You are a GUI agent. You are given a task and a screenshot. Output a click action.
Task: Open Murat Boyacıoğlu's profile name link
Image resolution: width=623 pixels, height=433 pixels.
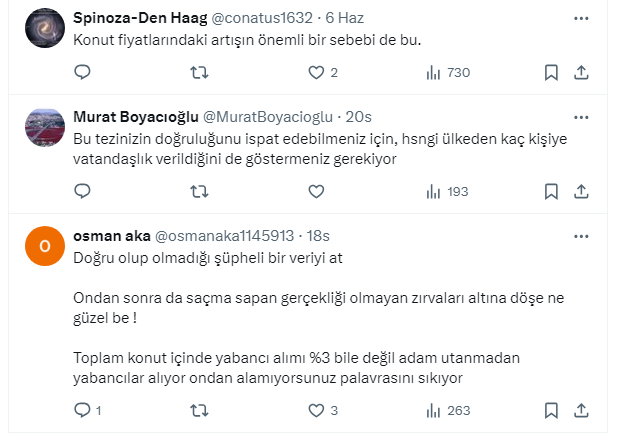pos(136,116)
